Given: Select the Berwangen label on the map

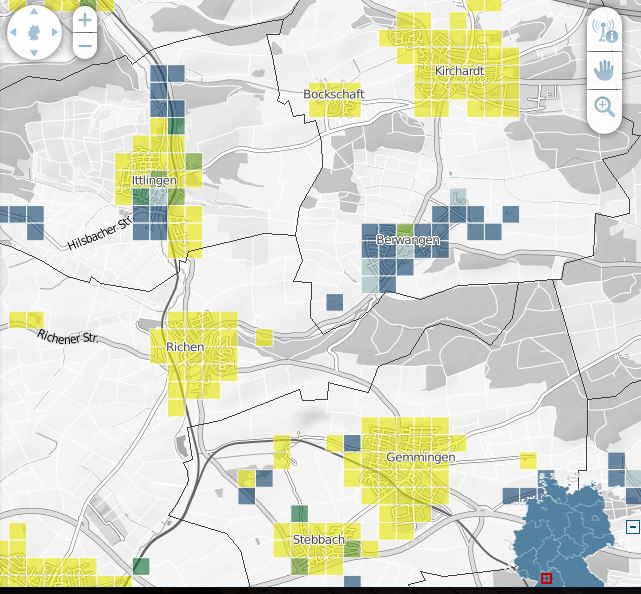Looking at the screenshot, I should pyautogui.click(x=407, y=240).
